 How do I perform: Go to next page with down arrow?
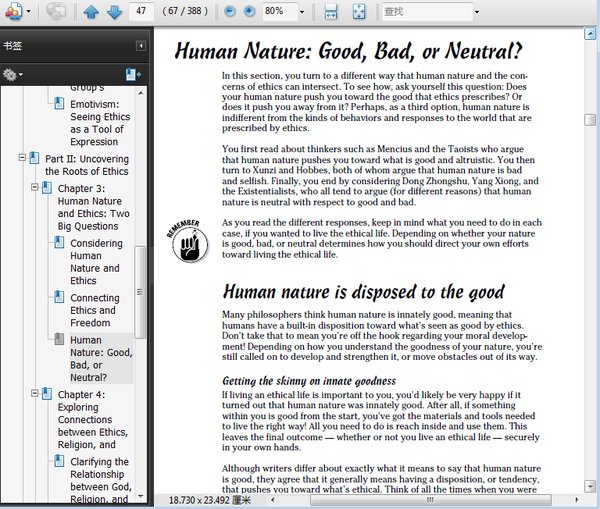click(x=114, y=11)
